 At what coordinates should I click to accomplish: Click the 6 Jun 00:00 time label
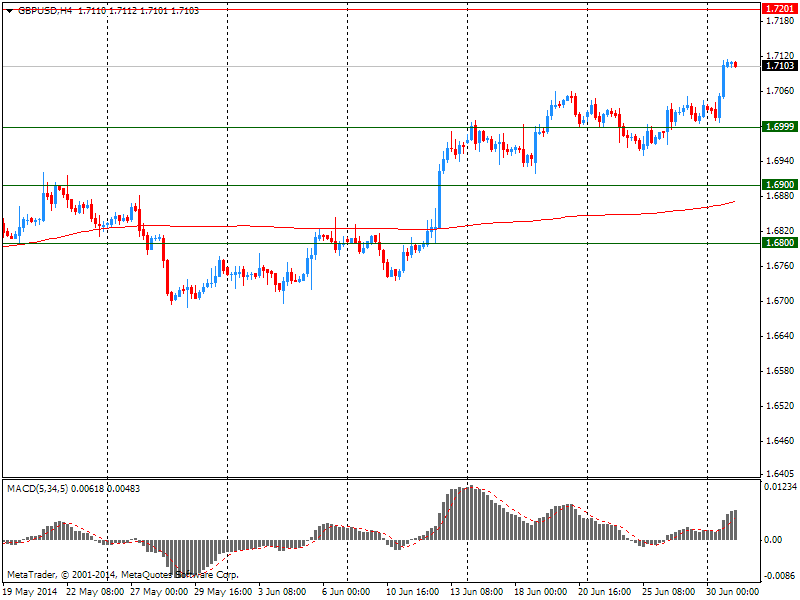pos(346,592)
